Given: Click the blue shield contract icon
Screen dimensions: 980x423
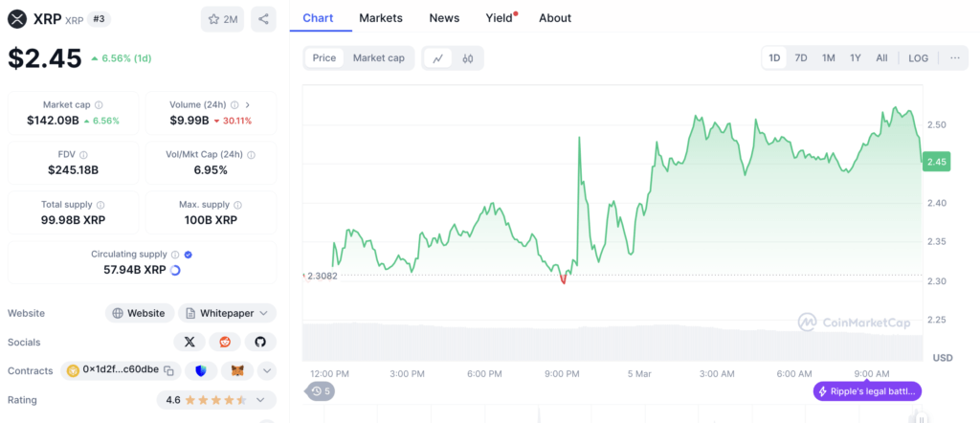Looking at the screenshot, I should tap(201, 370).
